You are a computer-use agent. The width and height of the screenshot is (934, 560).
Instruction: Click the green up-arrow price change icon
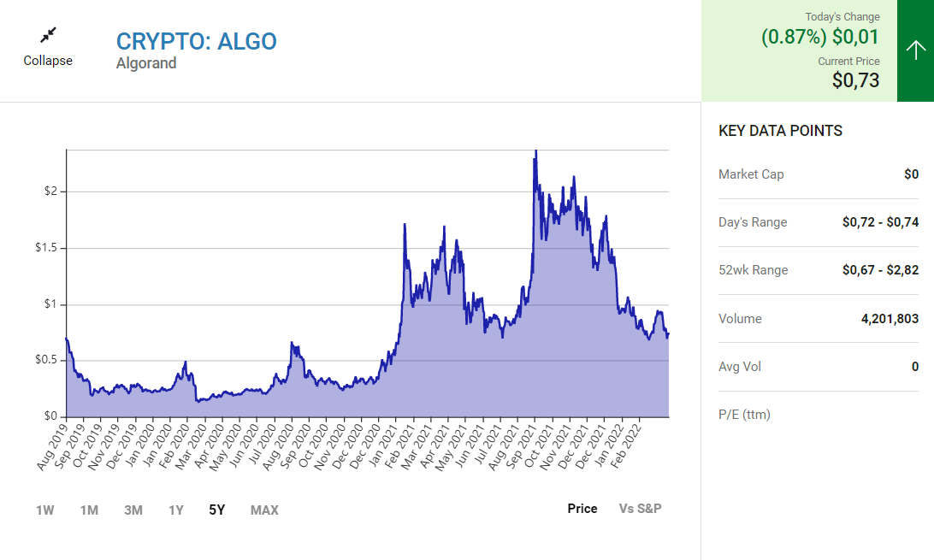tap(915, 50)
